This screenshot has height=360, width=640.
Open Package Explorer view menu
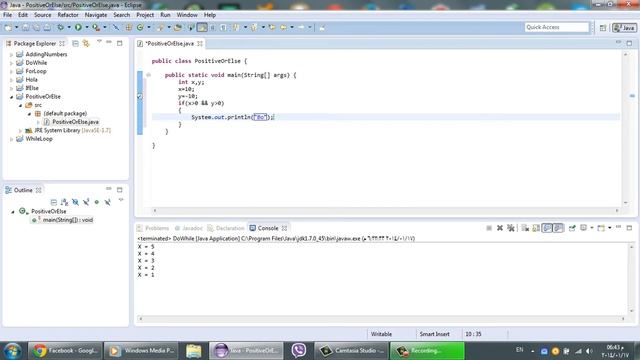pos(99,42)
